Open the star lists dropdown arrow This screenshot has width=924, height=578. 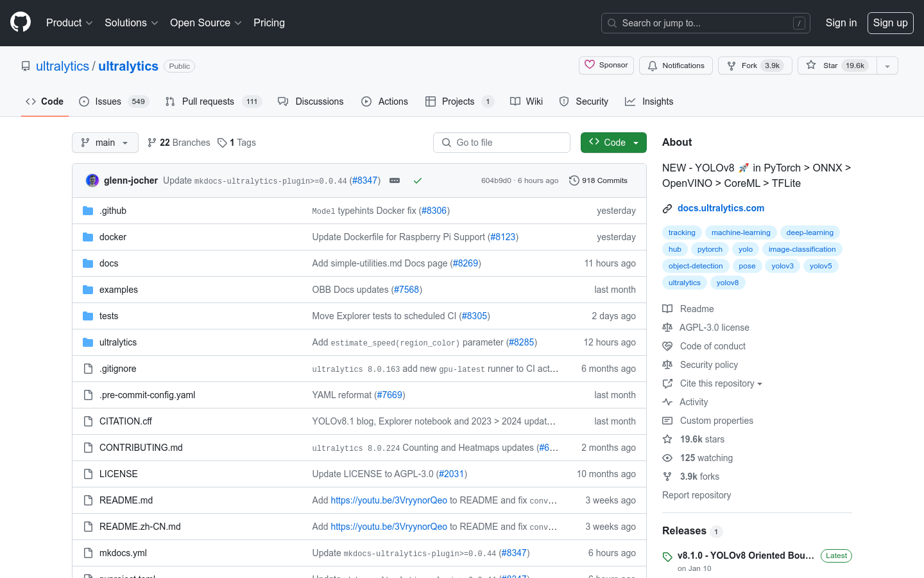[x=887, y=66]
